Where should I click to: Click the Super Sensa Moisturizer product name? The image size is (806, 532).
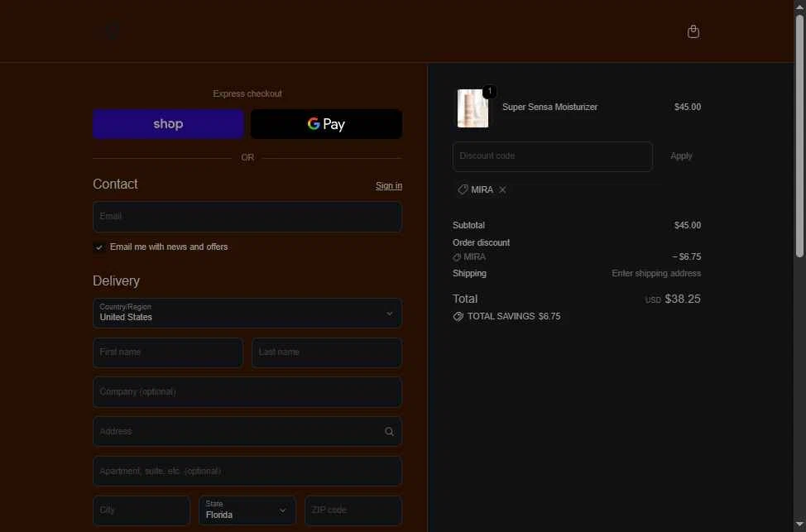(549, 107)
